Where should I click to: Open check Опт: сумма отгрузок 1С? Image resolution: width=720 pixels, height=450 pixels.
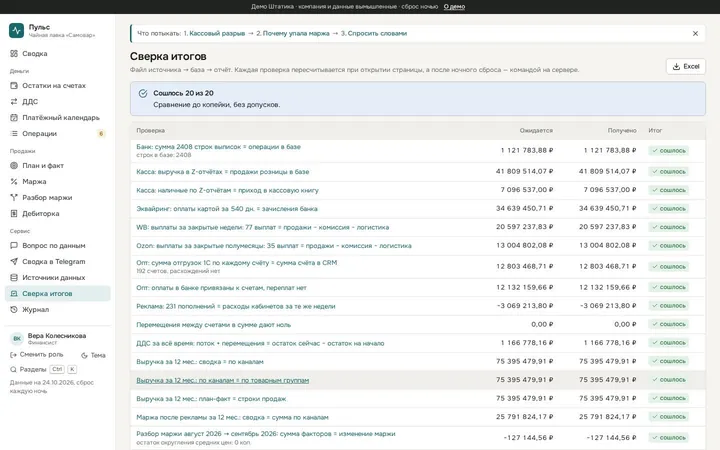tap(236, 263)
